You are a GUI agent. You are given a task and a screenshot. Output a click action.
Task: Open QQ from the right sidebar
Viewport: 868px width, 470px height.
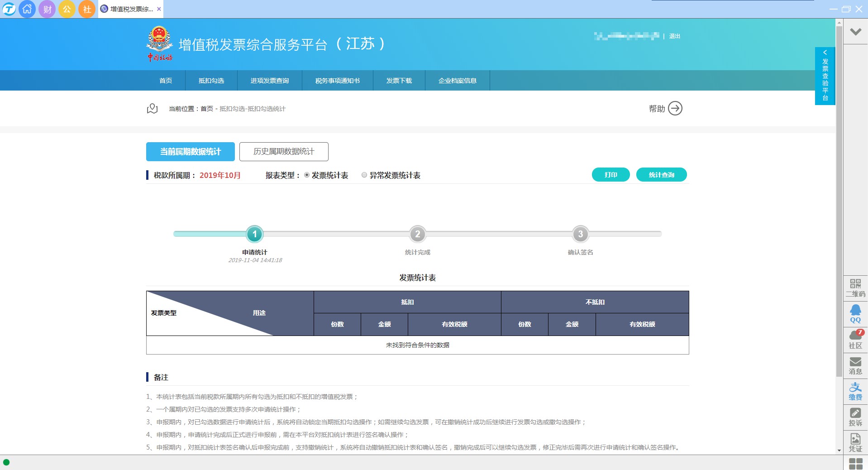pos(855,314)
